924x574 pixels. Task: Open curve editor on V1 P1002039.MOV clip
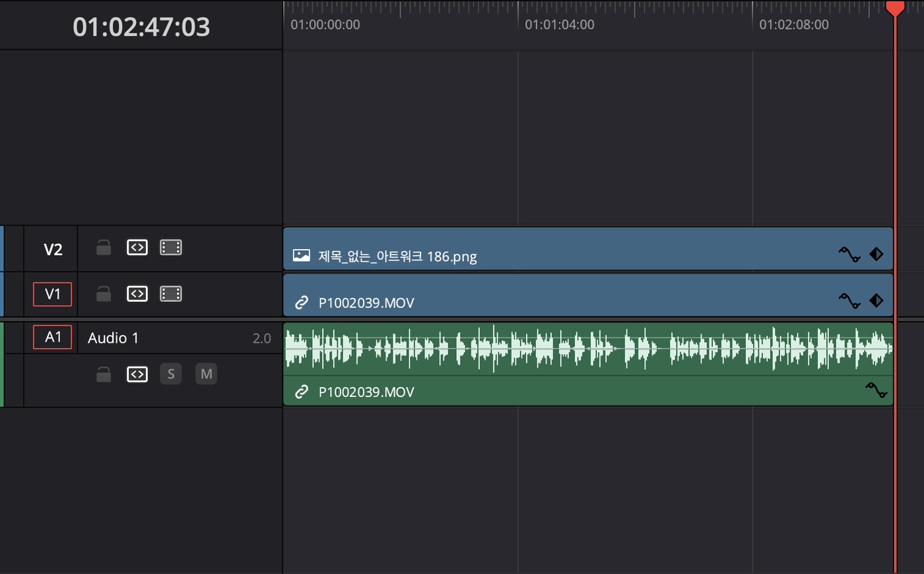pos(849,301)
